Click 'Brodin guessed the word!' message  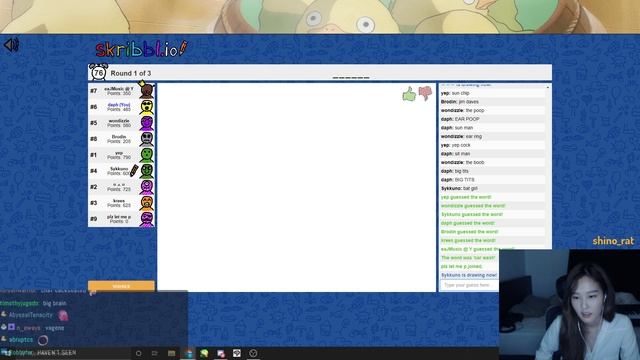point(469,232)
